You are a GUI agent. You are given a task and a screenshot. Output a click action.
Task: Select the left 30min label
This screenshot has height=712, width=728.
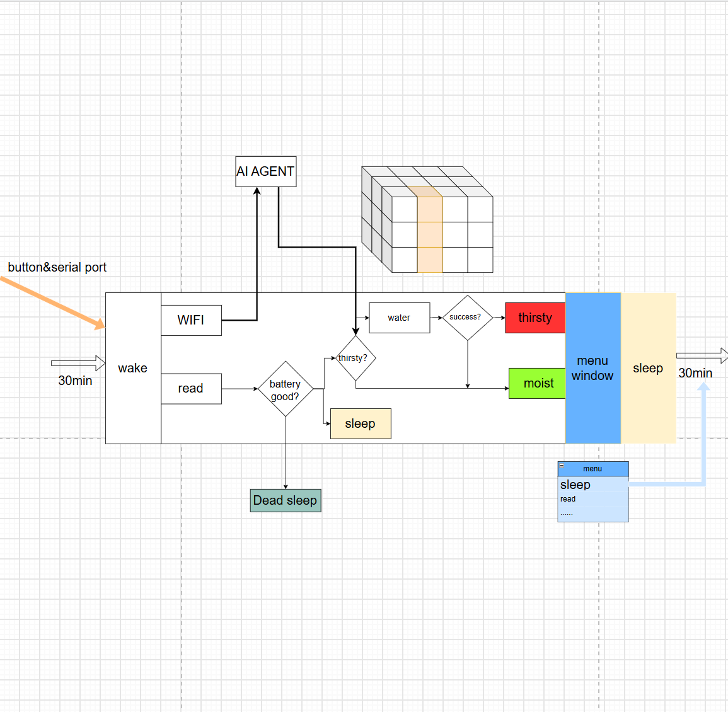[x=75, y=381]
